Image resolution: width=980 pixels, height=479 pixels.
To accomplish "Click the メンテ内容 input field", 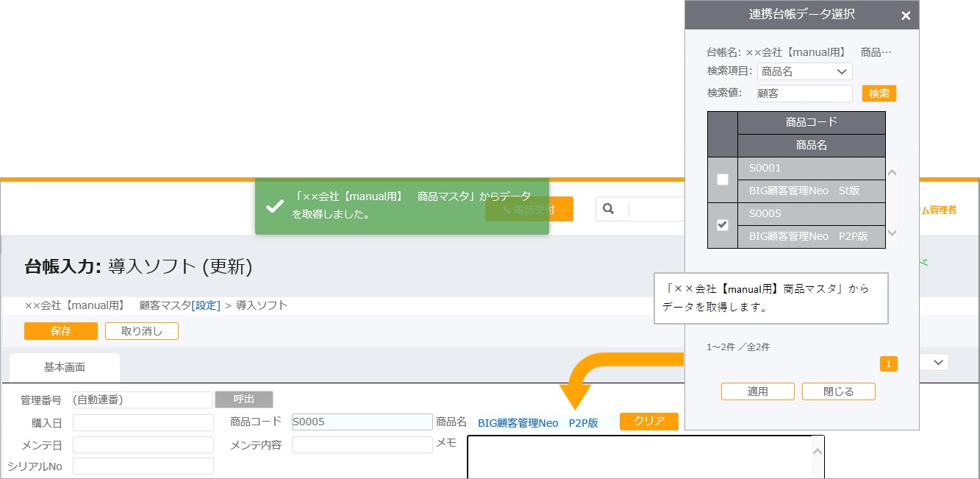I will [x=362, y=444].
